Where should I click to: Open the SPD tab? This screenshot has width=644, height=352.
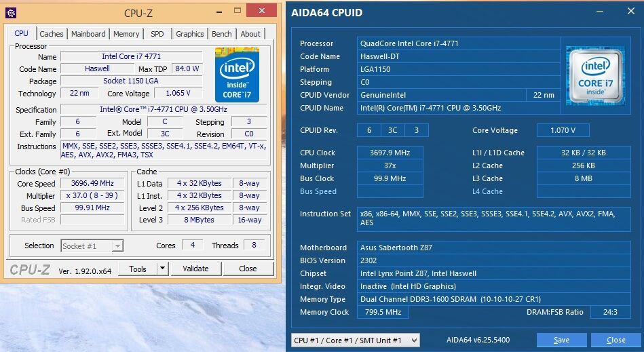tap(157, 34)
